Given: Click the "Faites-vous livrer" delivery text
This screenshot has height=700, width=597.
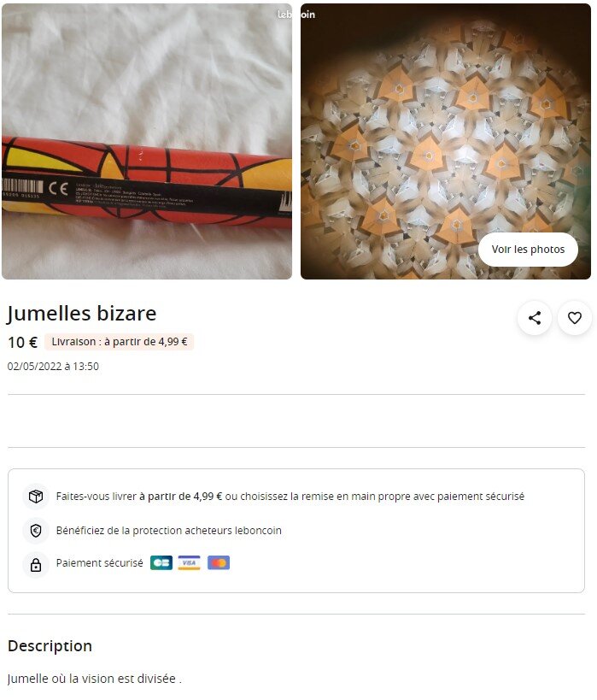Looking at the screenshot, I should click(x=290, y=496).
